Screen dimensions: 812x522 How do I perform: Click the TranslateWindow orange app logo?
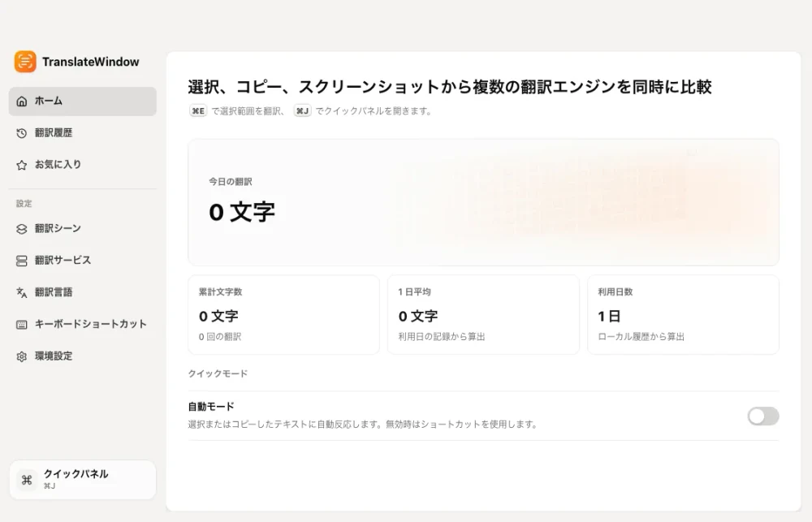25,62
